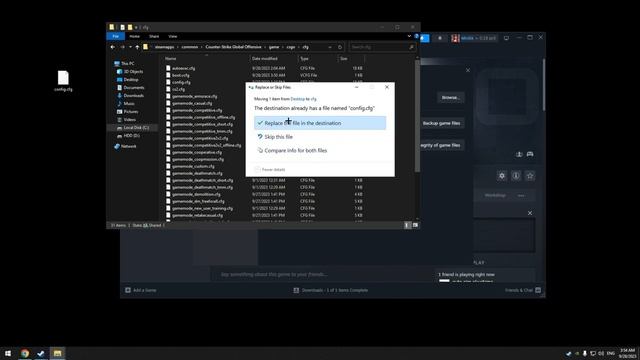Click Explorer file list vertical scrollbar

click(417, 116)
